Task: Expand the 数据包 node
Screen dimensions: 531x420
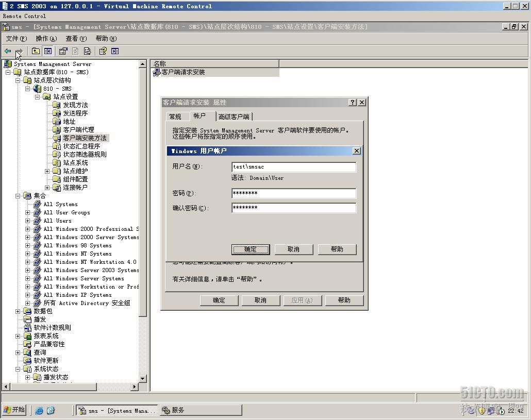Action: tap(18, 311)
